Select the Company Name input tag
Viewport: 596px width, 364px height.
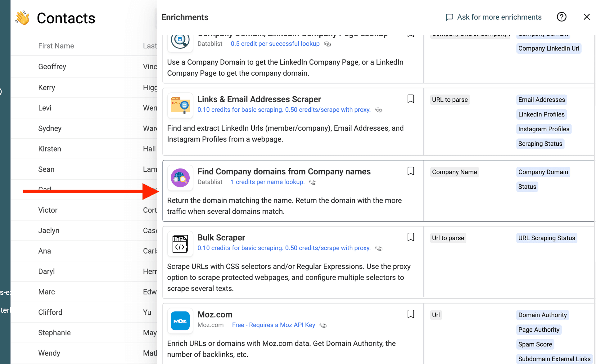click(x=454, y=172)
